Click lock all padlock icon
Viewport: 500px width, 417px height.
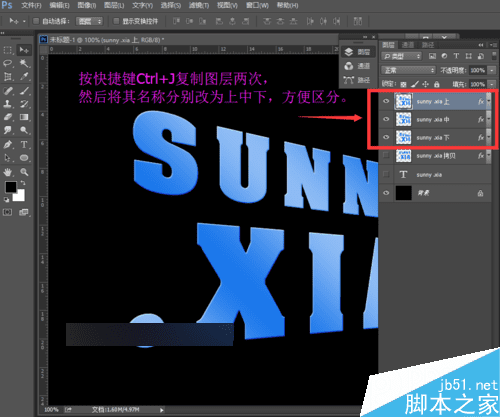pos(437,84)
